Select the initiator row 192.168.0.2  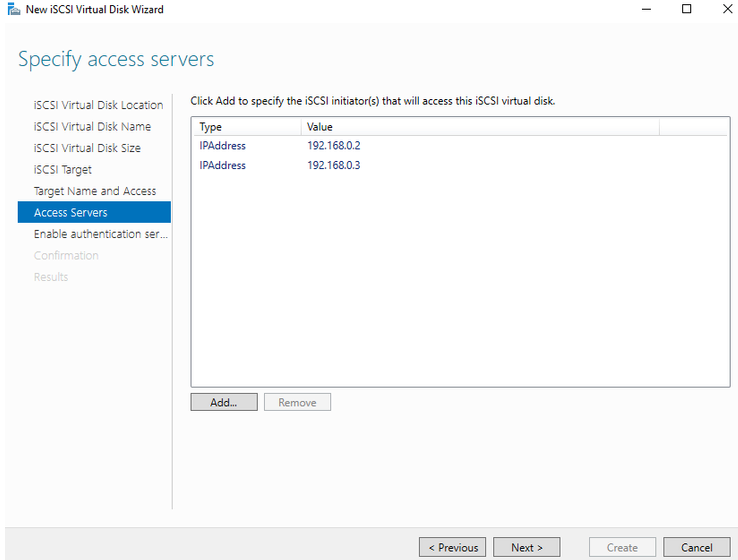(333, 146)
